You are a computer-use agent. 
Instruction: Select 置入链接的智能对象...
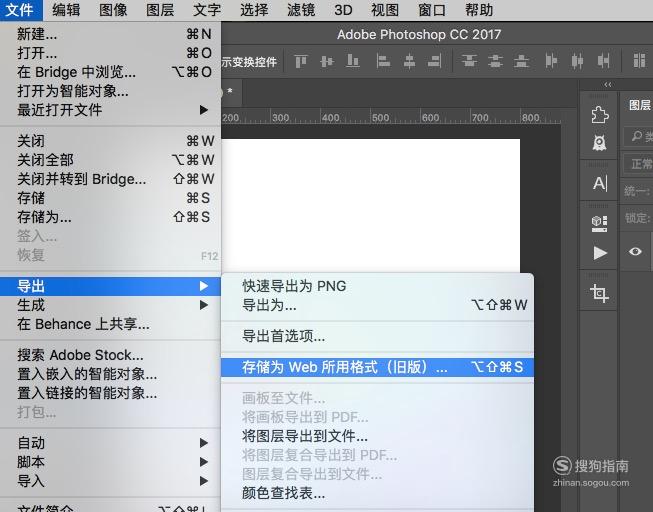(110, 393)
